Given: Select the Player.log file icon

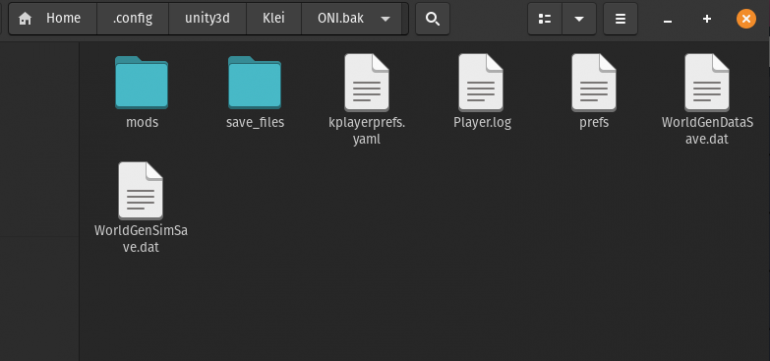Looking at the screenshot, I should [x=481, y=82].
